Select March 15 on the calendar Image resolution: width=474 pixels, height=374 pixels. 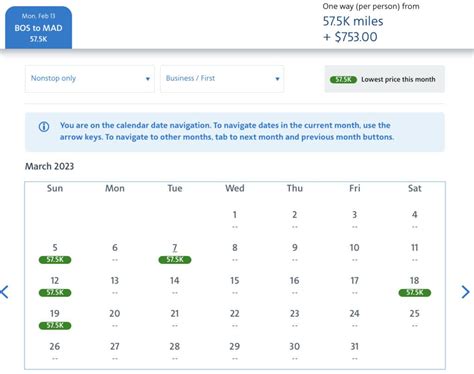coord(235,284)
